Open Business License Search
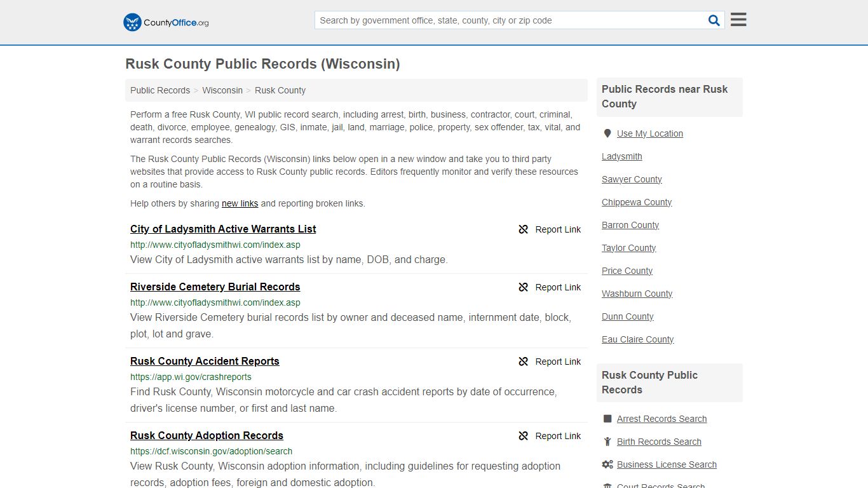The image size is (868, 488). pos(667,464)
